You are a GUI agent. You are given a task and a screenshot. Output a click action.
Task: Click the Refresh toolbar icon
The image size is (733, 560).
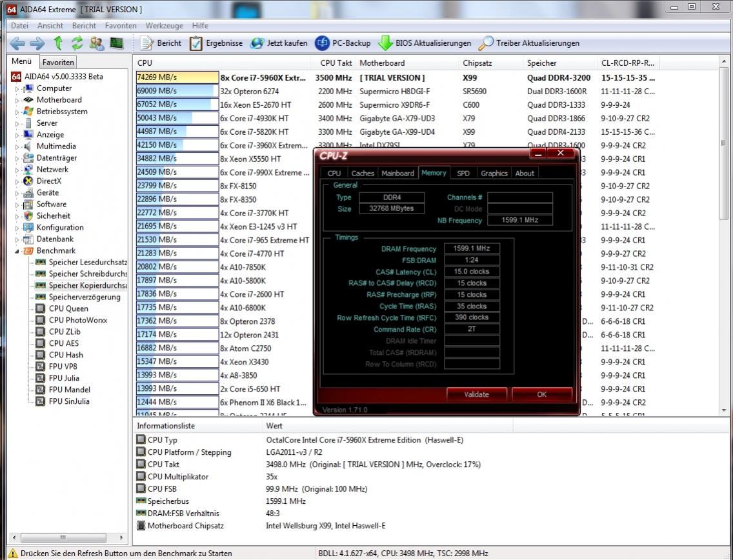click(77, 43)
